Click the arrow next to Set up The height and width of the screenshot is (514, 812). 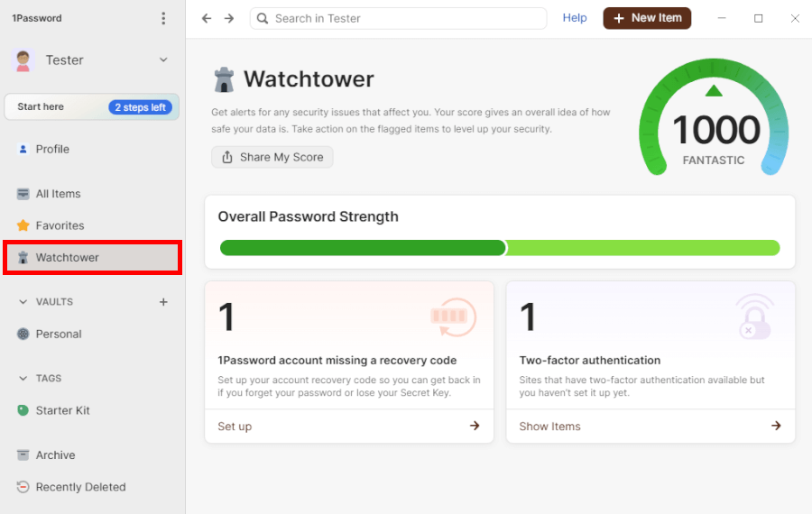tap(475, 426)
